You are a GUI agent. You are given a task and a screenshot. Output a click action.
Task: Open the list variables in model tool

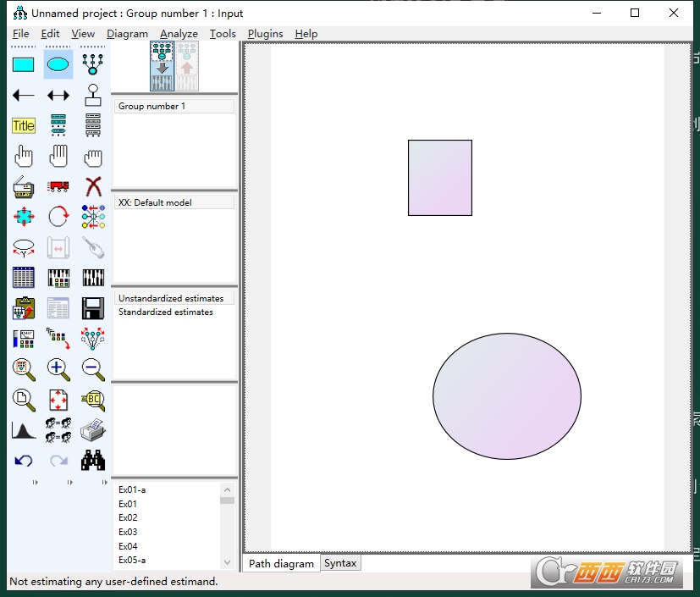click(58, 125)
